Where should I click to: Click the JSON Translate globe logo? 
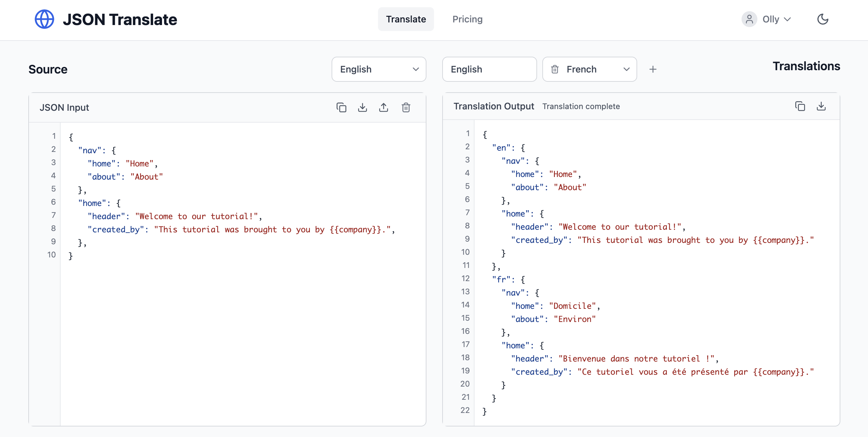pos(44,19)
